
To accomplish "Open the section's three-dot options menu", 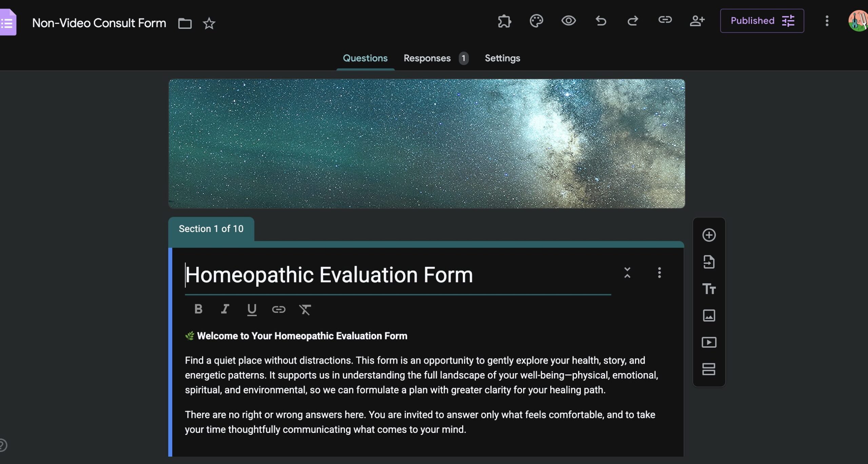I will coord(659,273).
